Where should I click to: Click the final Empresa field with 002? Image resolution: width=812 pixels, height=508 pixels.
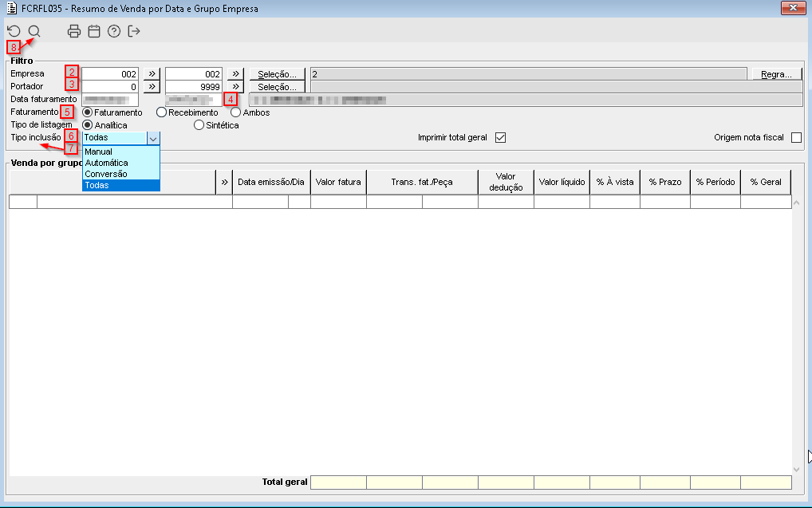point(194,74)
